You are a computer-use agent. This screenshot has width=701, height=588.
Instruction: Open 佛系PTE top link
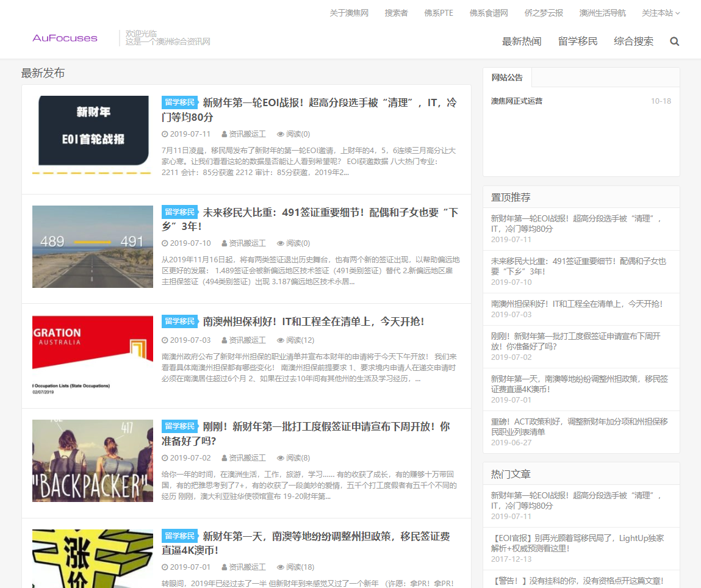point(439,13)
